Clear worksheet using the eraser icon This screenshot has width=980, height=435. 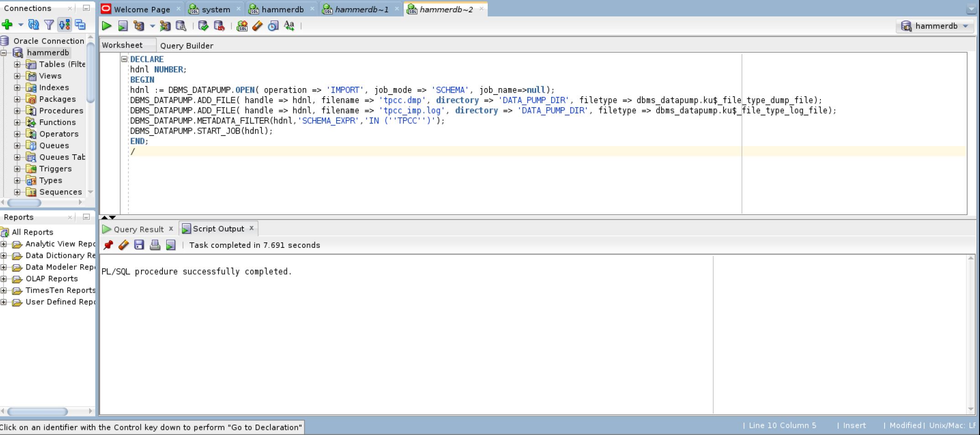coord(257,26)
